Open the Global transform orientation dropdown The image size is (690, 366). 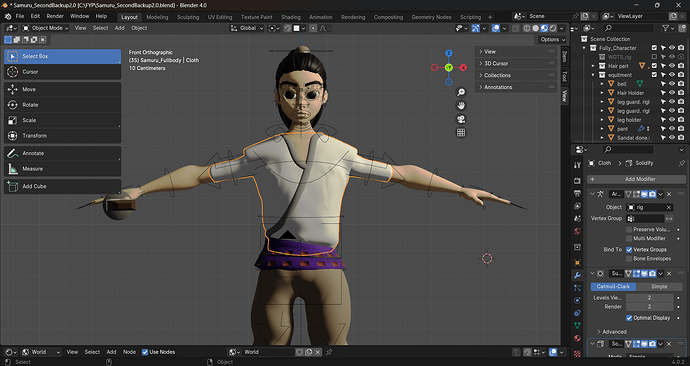pyautogui.click(x=247, y=28)
